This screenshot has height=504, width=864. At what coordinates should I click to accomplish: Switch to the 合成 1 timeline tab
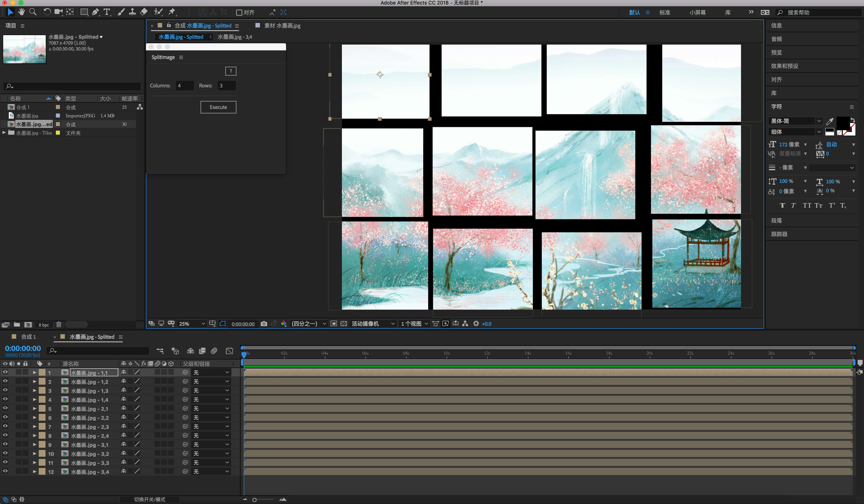[28, 337]
